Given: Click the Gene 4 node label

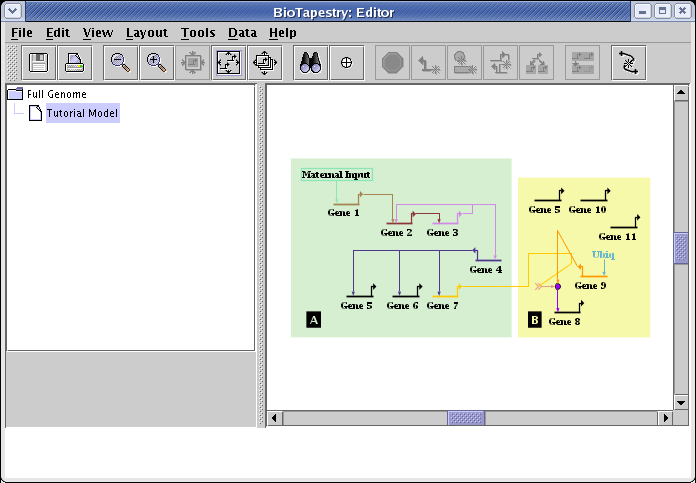Looking at the screenshot, I should [485, 270].
